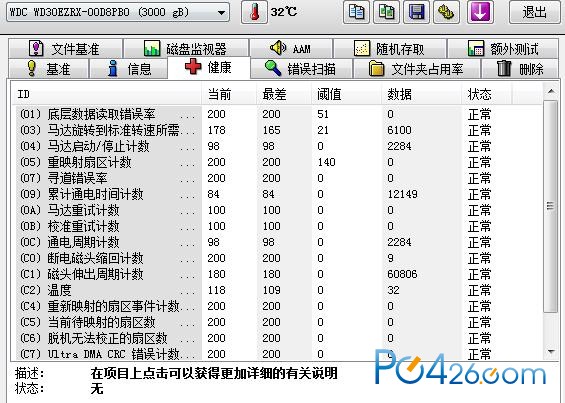This screenshot has height=403, width=565.
Task: Select the (05) 重映射扇区计数 row
Action: click(x=276, y=162)
